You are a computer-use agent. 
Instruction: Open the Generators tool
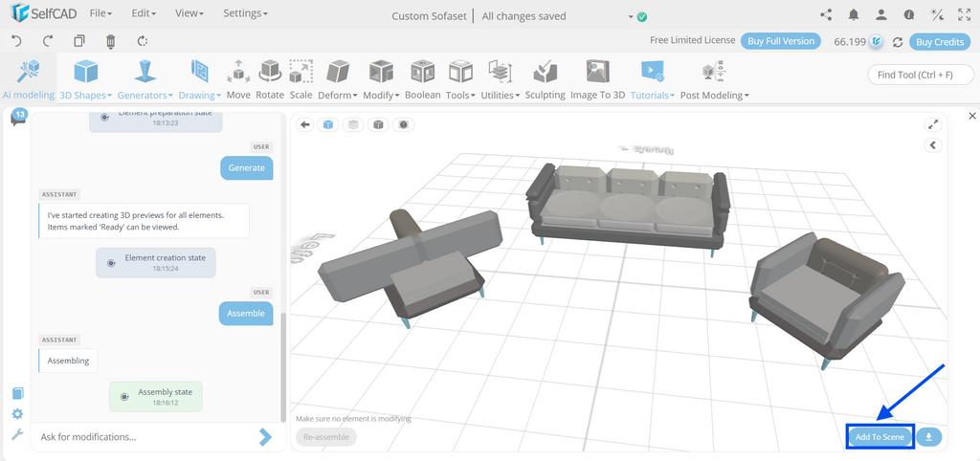tap(145, 72)
